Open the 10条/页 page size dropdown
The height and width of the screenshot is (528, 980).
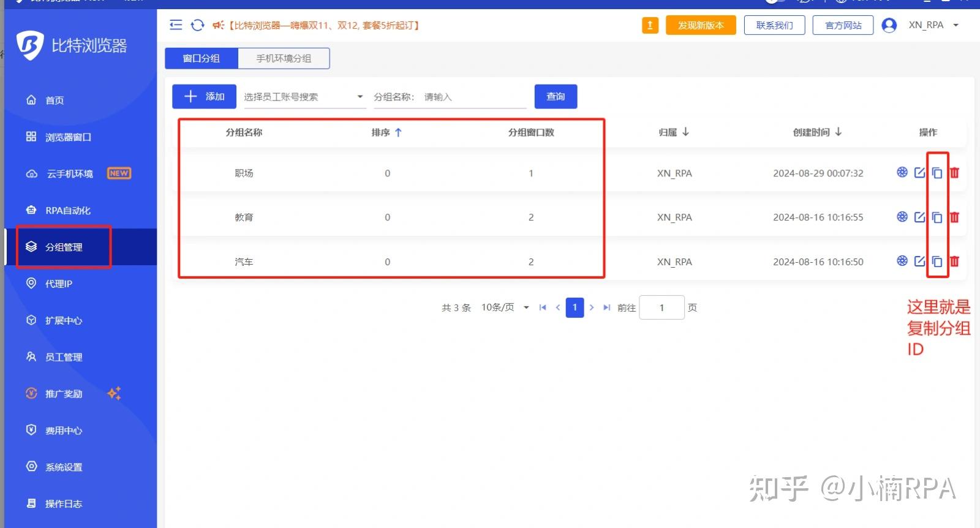[505, 307]
